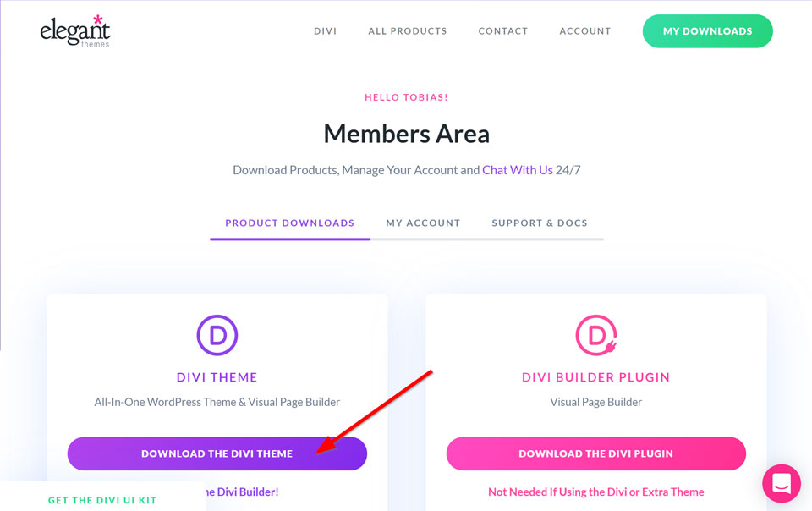
Task: Follow the Chat With Us link
Action: [x=518, y=170]
